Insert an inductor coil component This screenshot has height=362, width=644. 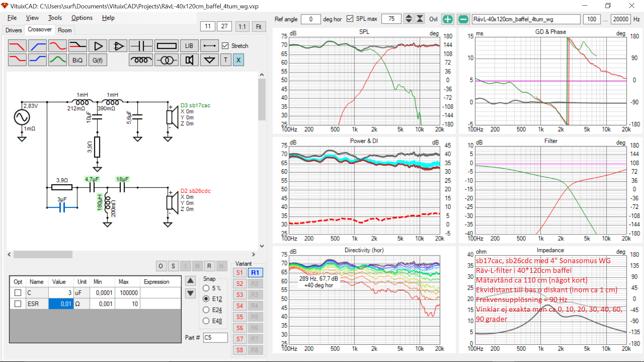(141, 60)
